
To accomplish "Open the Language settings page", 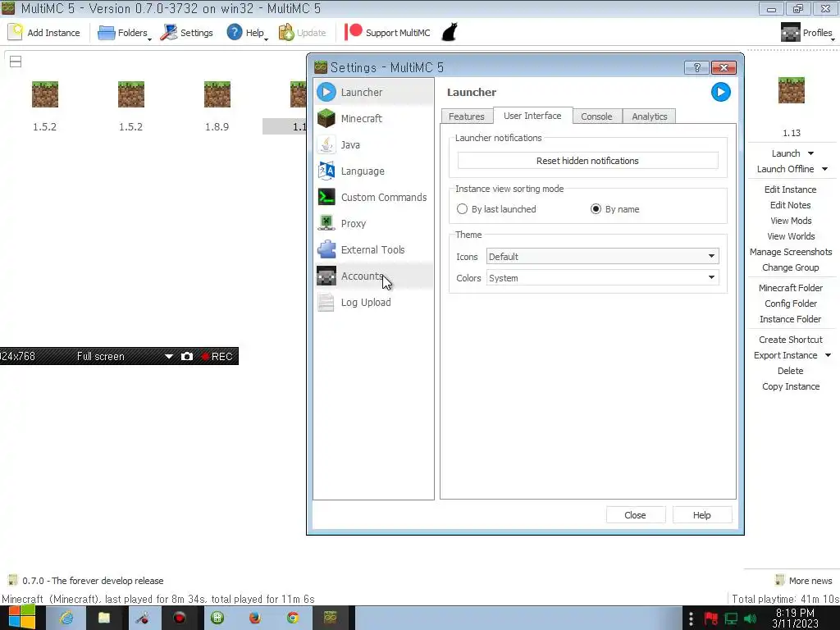I will coord(373,171).
